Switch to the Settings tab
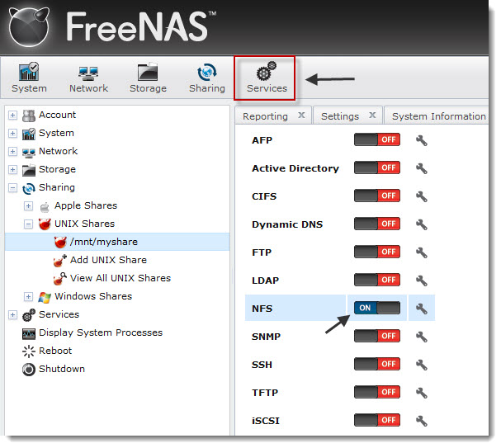 coord(340,116)
